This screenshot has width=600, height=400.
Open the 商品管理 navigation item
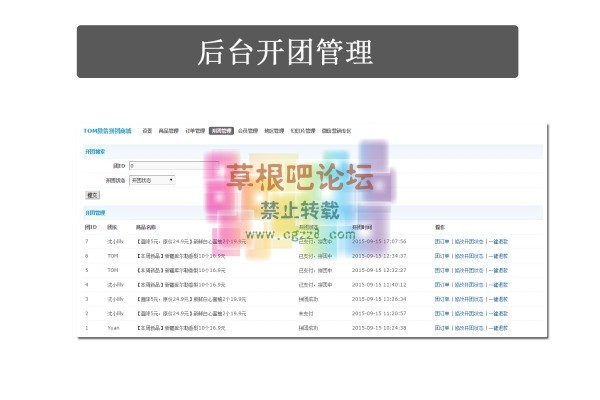169,131
